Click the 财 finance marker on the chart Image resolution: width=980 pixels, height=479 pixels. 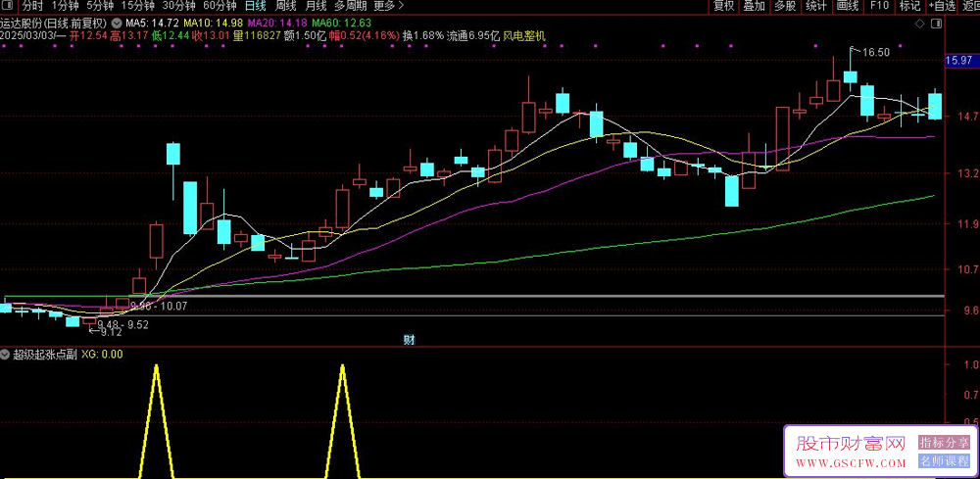(409, 340)
